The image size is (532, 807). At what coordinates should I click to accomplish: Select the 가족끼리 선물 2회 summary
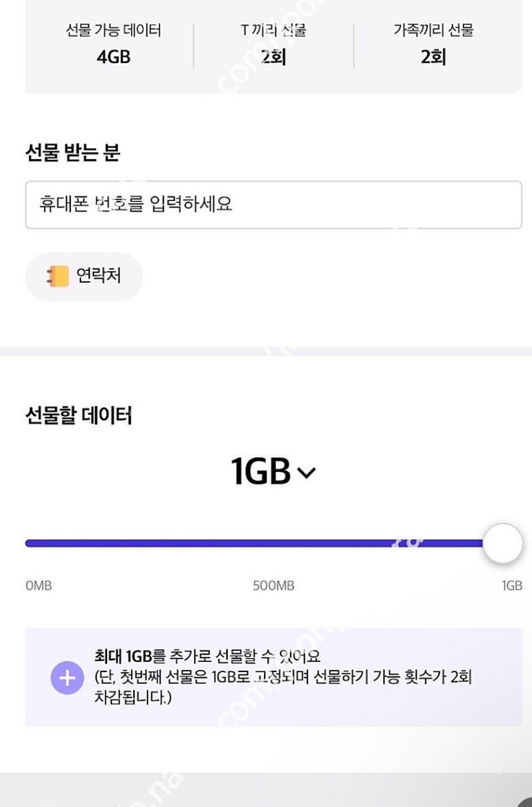point(433,44)
